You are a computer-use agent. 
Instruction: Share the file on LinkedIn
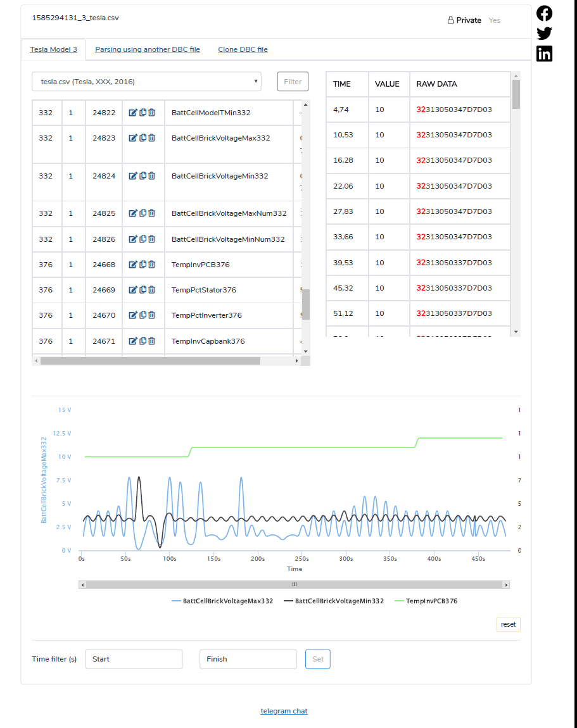[x=543, y=54]
